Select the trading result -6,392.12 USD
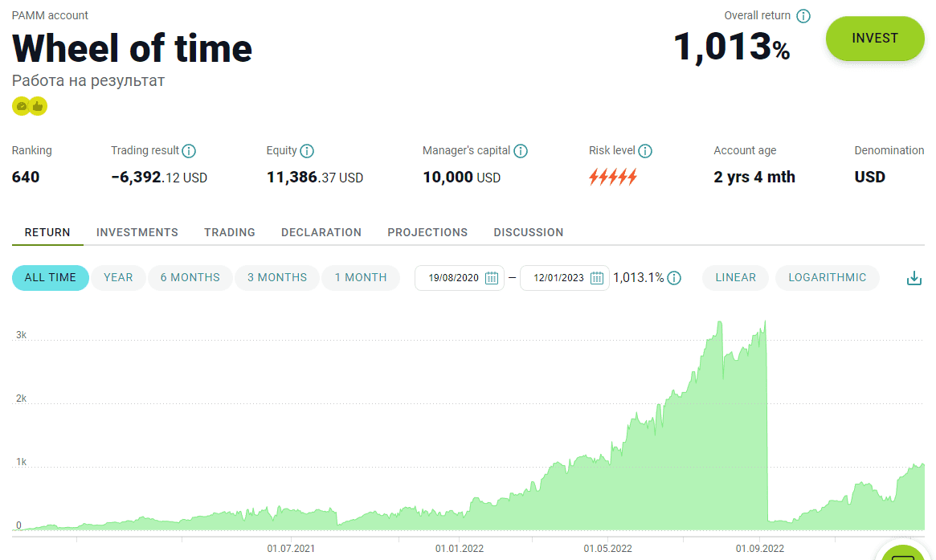This screenshot has width=936, height=560. pos(159,178)
